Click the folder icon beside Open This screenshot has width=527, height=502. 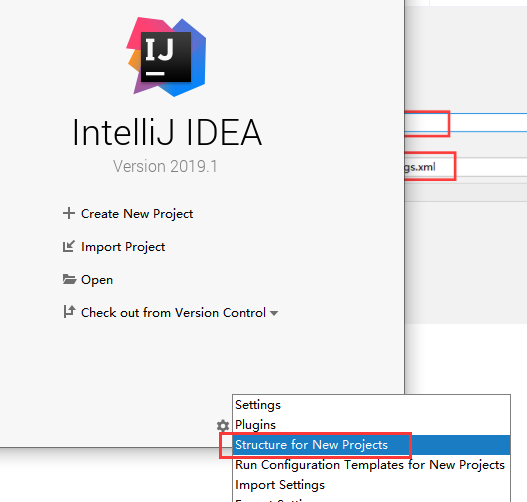69,279
